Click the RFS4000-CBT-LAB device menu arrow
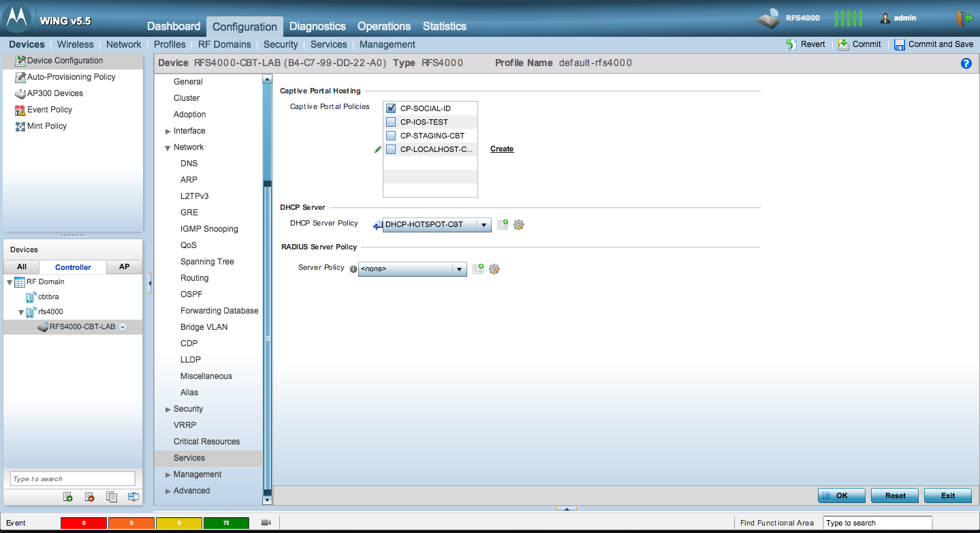This screenshot has height=533, width=980. click(x=123, y=327)
